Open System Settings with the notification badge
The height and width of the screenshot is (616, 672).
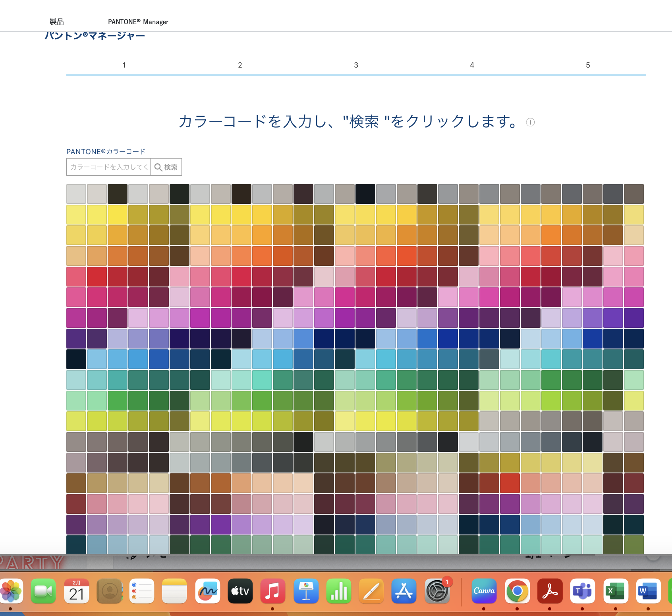pyautogui.click(x=437, y=591)
